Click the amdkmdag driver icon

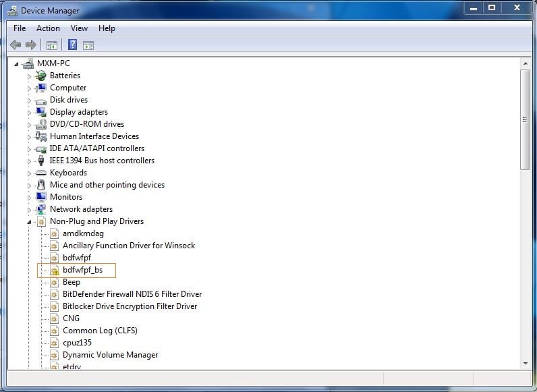[54, 233]
